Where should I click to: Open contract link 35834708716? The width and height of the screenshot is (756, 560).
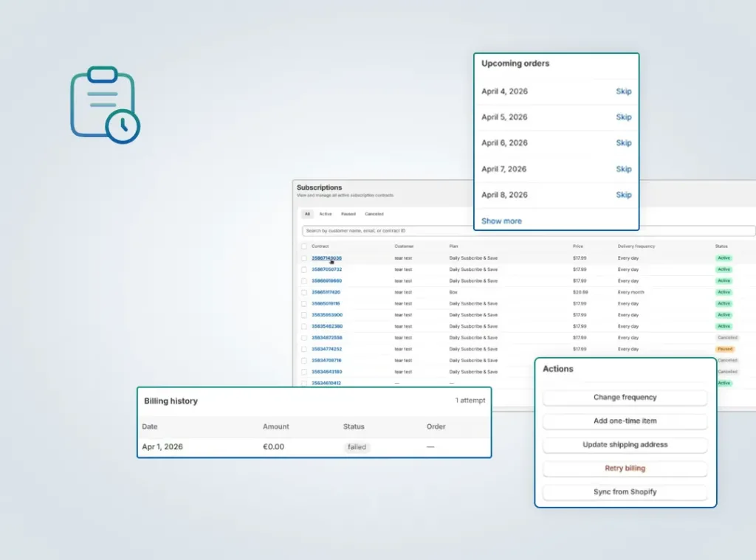(x=326, y=361)
